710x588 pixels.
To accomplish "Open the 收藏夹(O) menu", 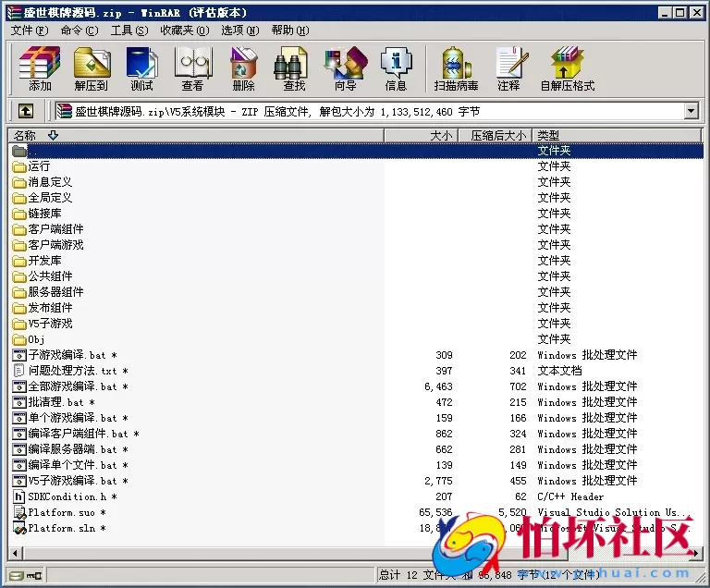I will (x=185, y=31).
